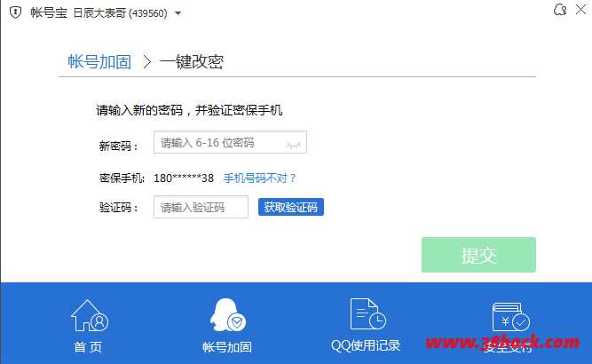Click the 手机号码不对？ link
The width and height of the screenshot is (592, 364).
(x=259, y=178)
